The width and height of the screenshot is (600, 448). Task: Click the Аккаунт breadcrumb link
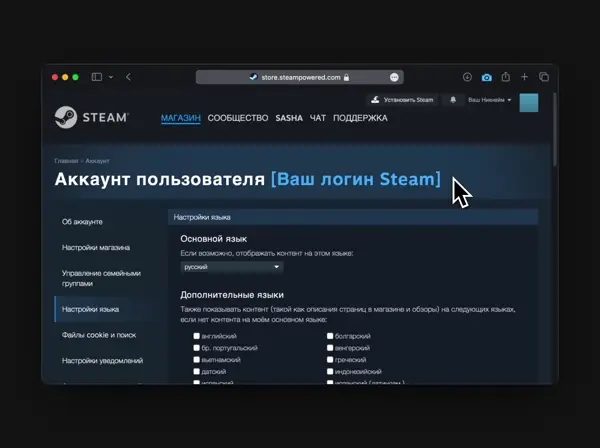[x=97, y=161]
